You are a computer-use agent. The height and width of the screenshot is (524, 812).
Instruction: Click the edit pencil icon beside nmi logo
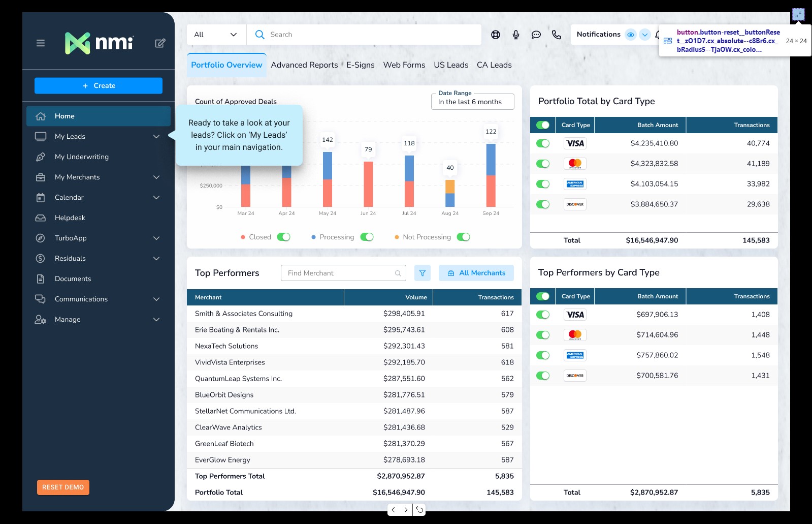coord(160,43)
